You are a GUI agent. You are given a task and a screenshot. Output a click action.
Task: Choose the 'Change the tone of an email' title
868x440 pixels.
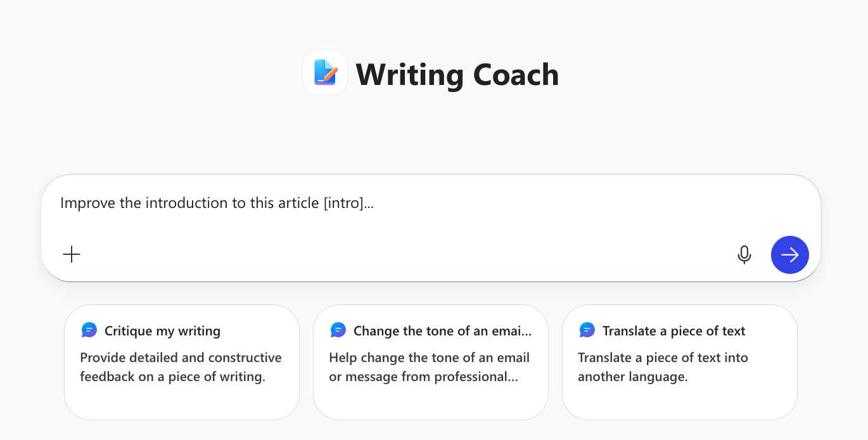point(442,331)
